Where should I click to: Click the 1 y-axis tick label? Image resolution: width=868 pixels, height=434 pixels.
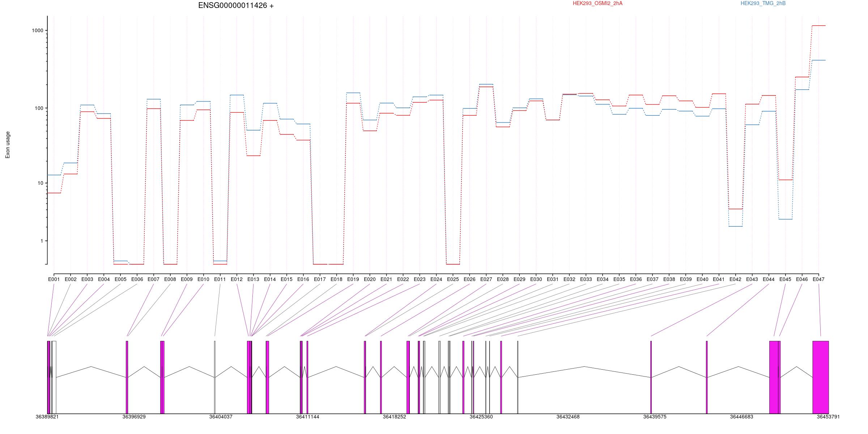[42, 241]
